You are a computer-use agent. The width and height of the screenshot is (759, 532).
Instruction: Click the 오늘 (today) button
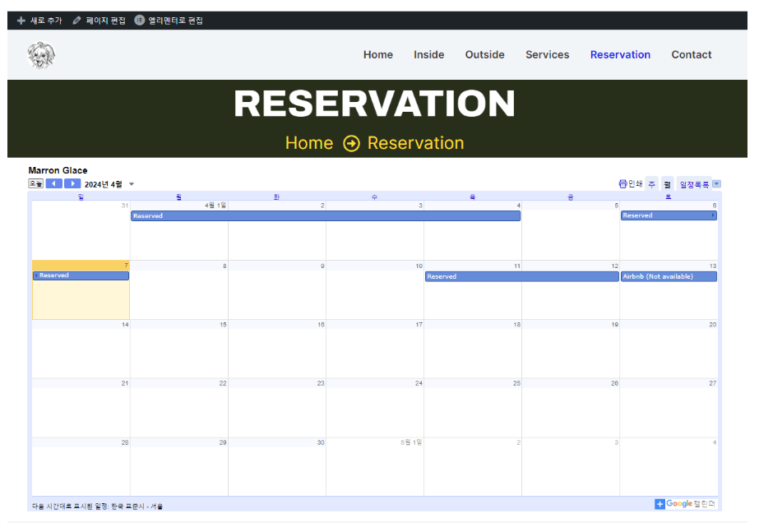[36, 184]
